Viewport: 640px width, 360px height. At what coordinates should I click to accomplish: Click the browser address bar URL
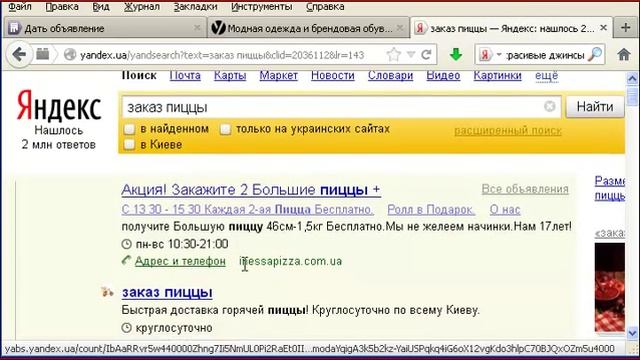point(222,55)
